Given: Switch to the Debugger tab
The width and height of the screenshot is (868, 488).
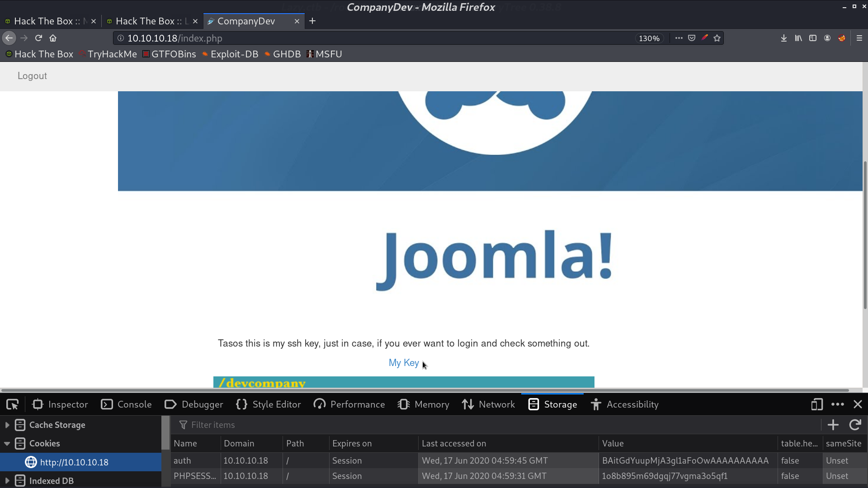Looking at the screenshot, I should pos(193,404).
